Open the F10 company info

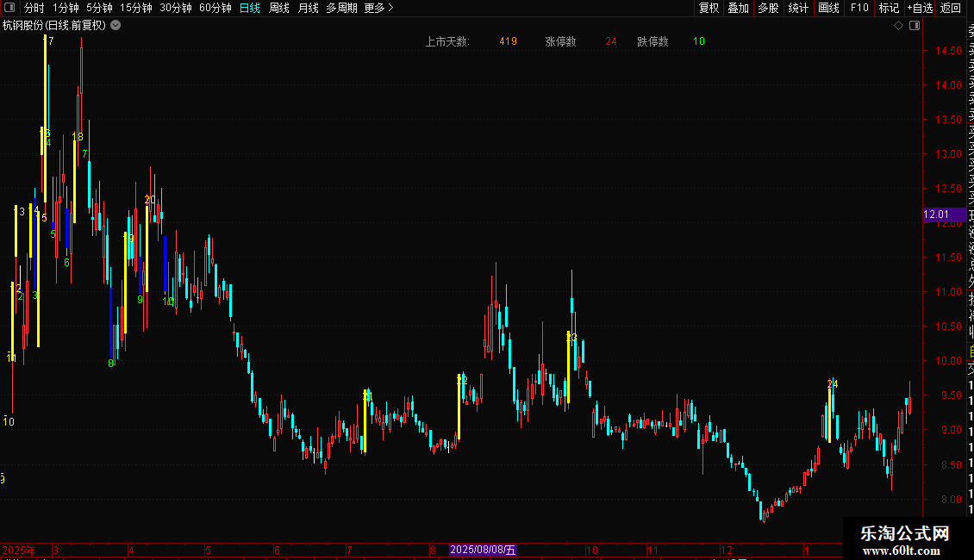859,8
